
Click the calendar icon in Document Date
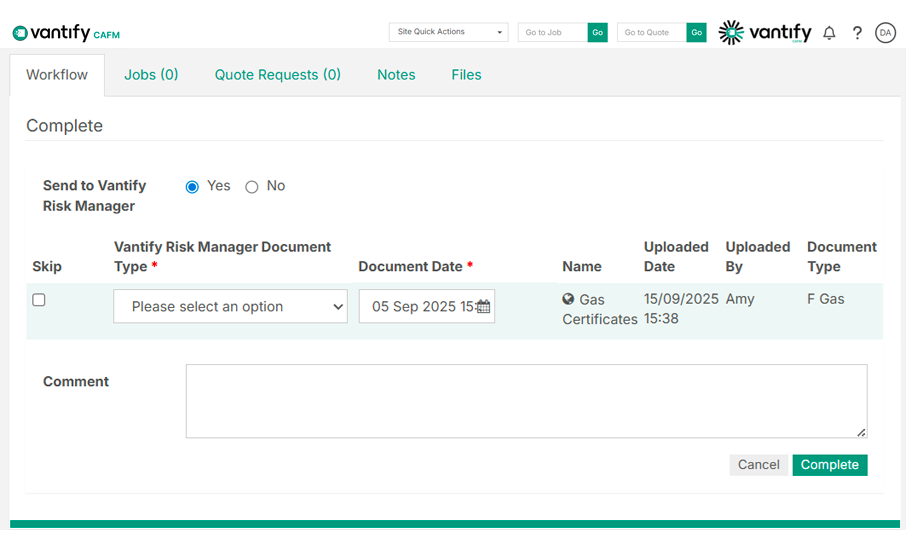click(483, 307)
